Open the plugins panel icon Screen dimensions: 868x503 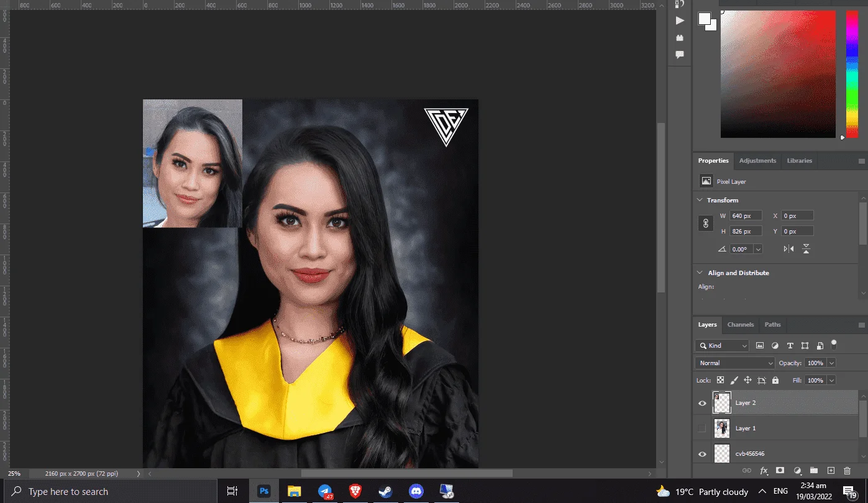(x=680, y=38)
